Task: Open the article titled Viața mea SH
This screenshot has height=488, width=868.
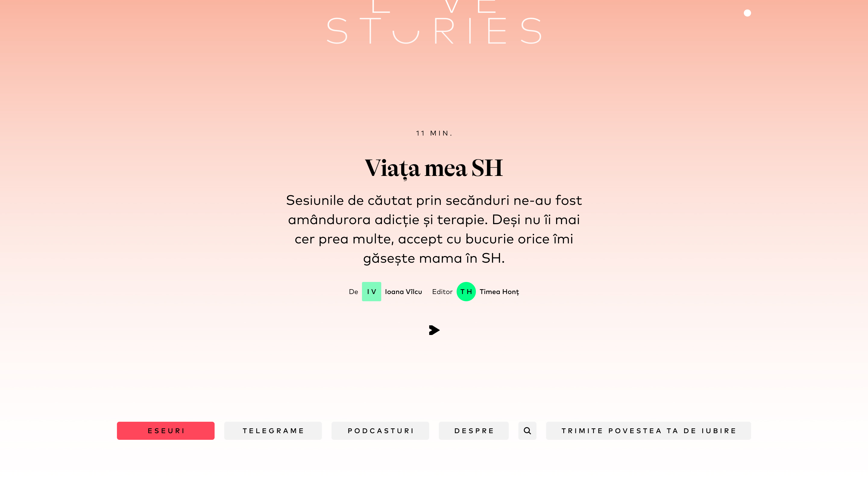Action: [x=434, y=168]
